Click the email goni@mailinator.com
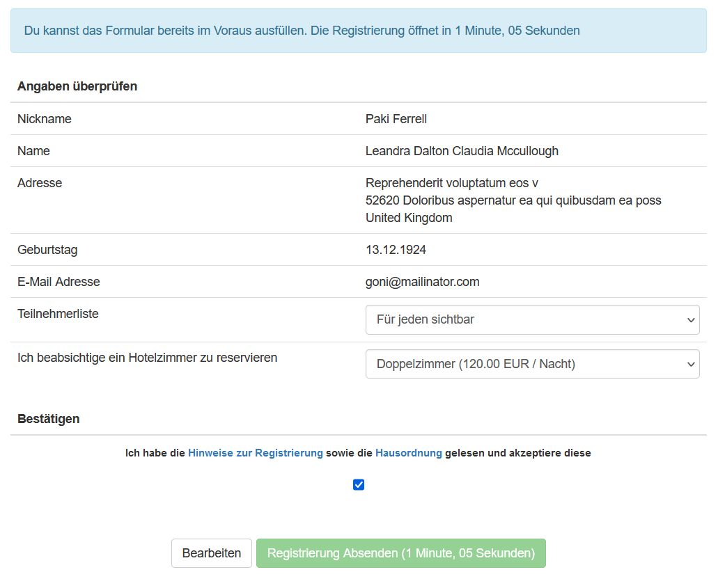This screenshot has height=588, width=718. [422, 282]
